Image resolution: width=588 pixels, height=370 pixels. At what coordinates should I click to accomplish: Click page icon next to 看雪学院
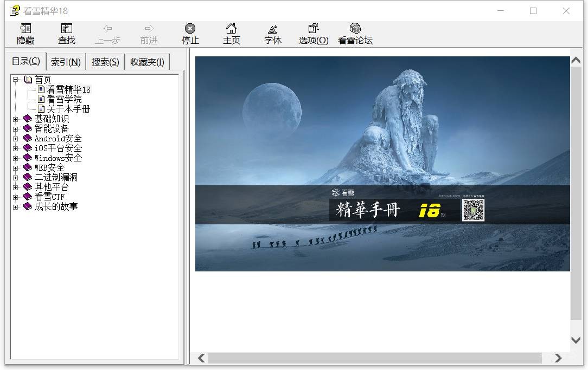point(41,99)
